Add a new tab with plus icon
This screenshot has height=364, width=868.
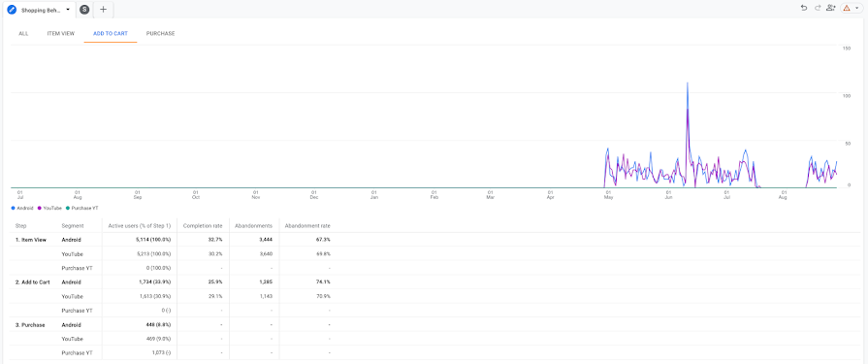[103, 10]
